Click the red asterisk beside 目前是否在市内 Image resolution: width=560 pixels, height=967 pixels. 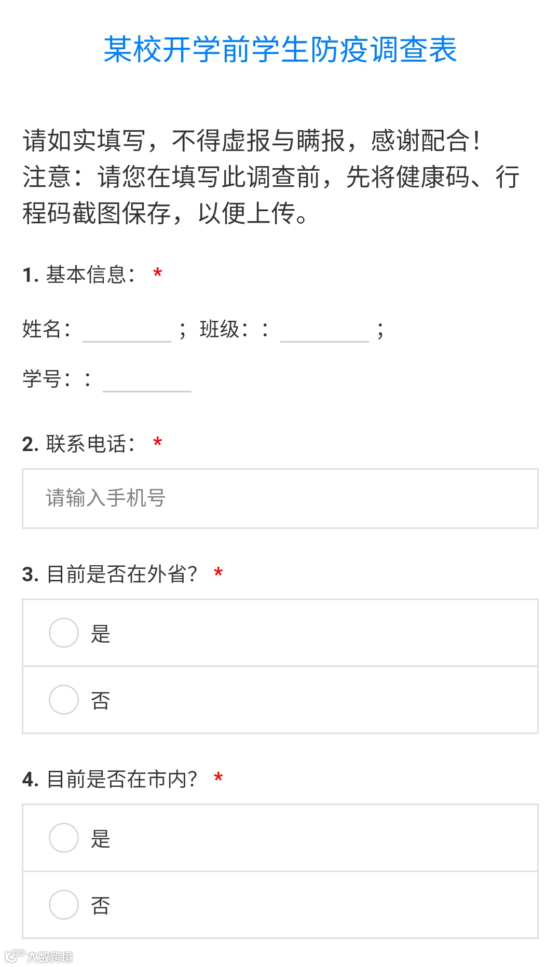click(218, 778)
